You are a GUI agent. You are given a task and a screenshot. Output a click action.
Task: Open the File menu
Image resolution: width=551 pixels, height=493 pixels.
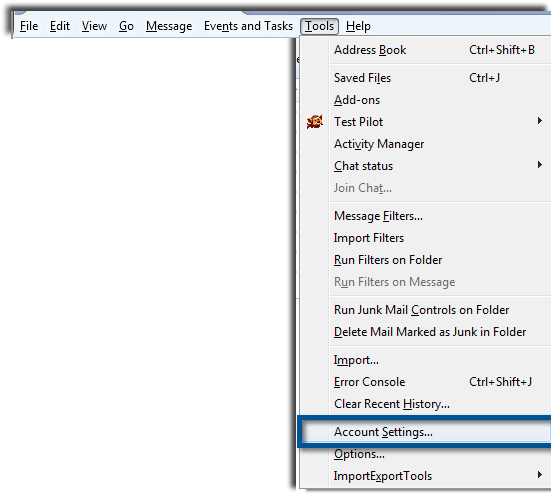pos(29,26)
